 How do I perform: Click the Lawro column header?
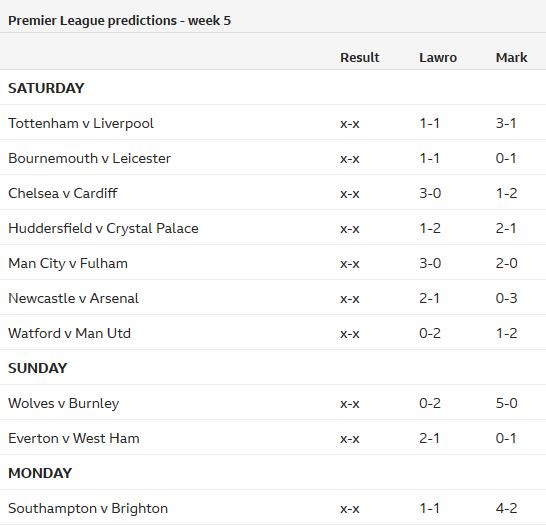pos(438,57)
